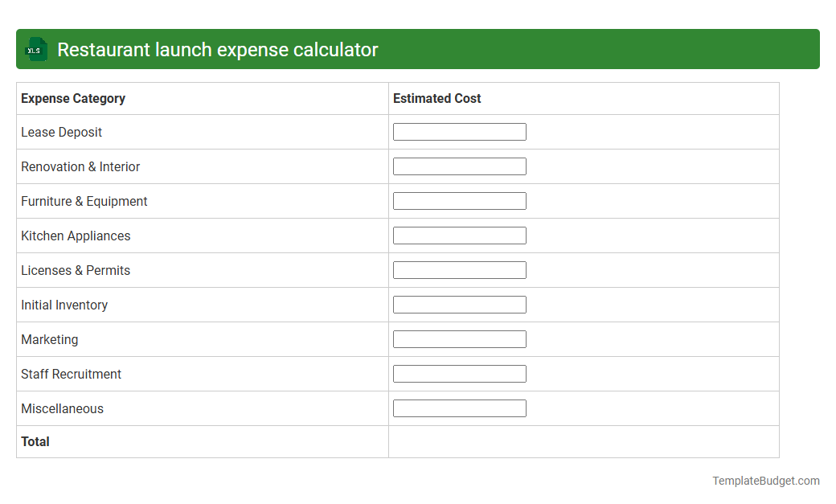Click the Licenses & Permits input box
This screenshot has width=836, height=504.
click(459, 269)
